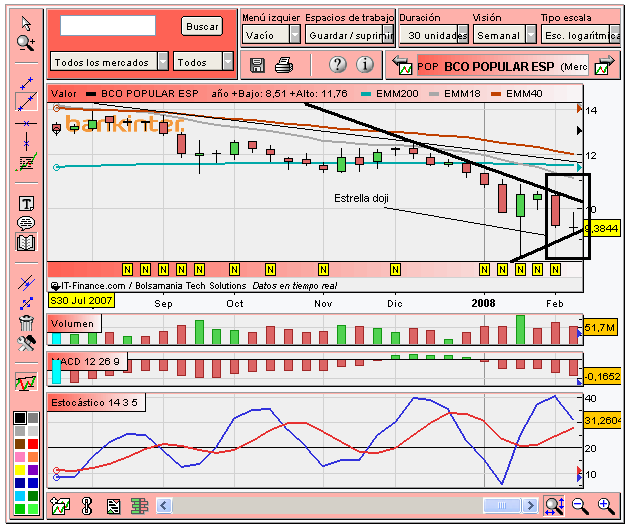Open the list document icon in bottom toolbar
The image size is (629, 527).
113,507
